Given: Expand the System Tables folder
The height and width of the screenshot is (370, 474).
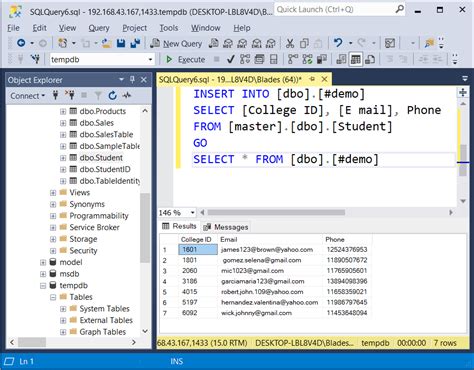Looking at the screenshot, I should click(x=63, y=309).
